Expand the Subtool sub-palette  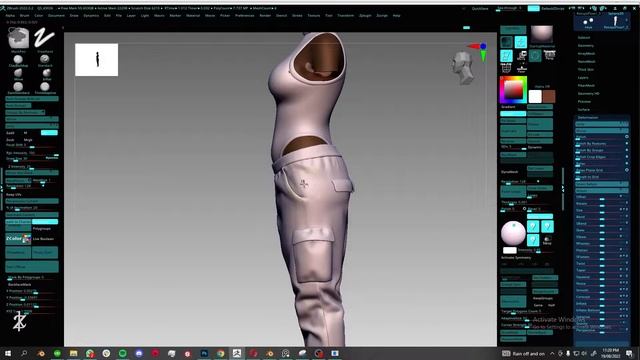coord(584,38)
